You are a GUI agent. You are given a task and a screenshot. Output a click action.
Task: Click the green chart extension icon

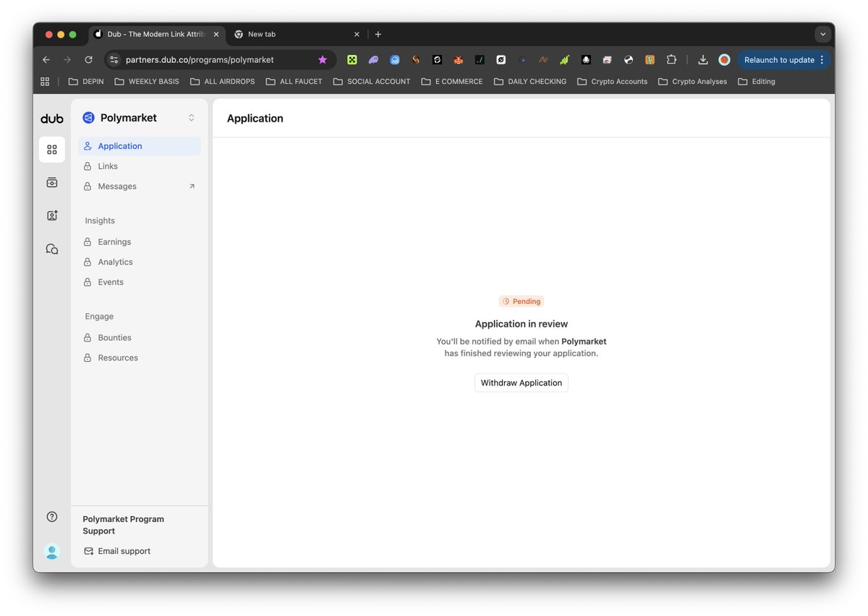click(565, 60)
